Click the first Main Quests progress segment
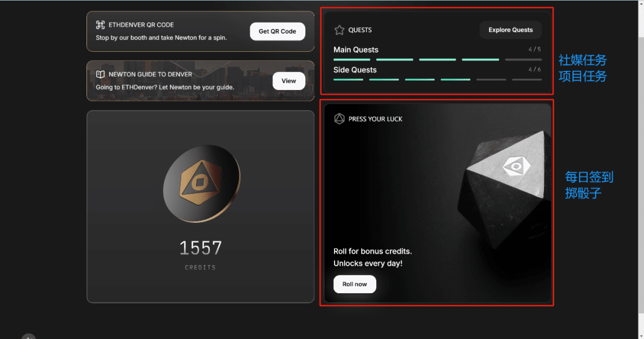The width and height of the screenshot is (644, 339). click(352, 60)
